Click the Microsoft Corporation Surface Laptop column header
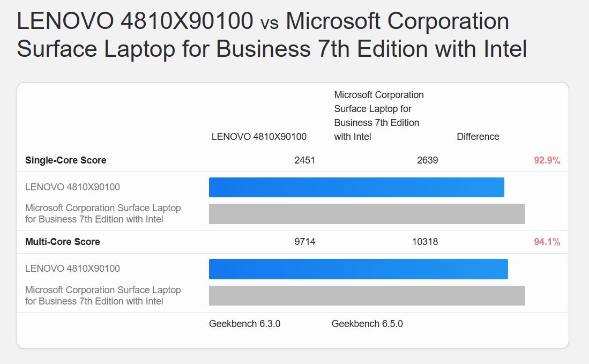Viewport: 589px width, 364px height. coord(378,116)
